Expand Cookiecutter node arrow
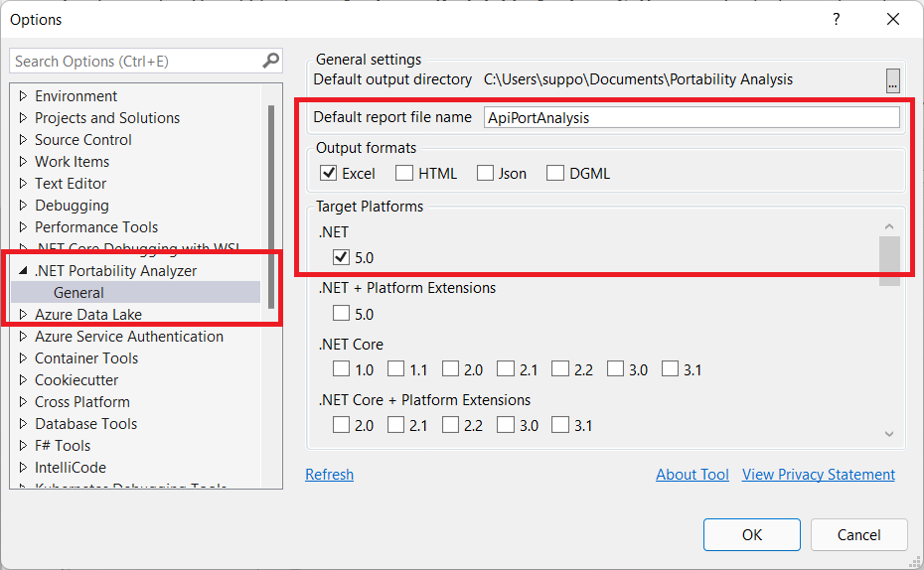The image size is (924, 570). 23,379
